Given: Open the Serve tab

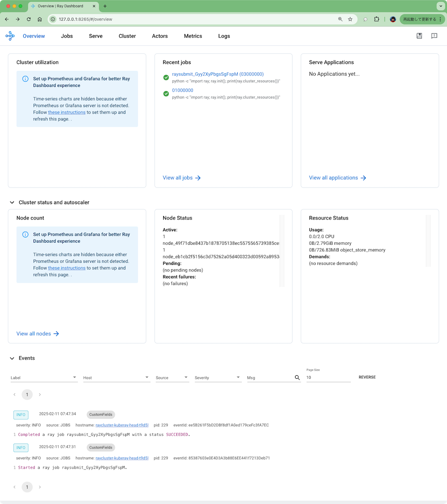Looking at the screenshot, I should [x=96, y=36].
